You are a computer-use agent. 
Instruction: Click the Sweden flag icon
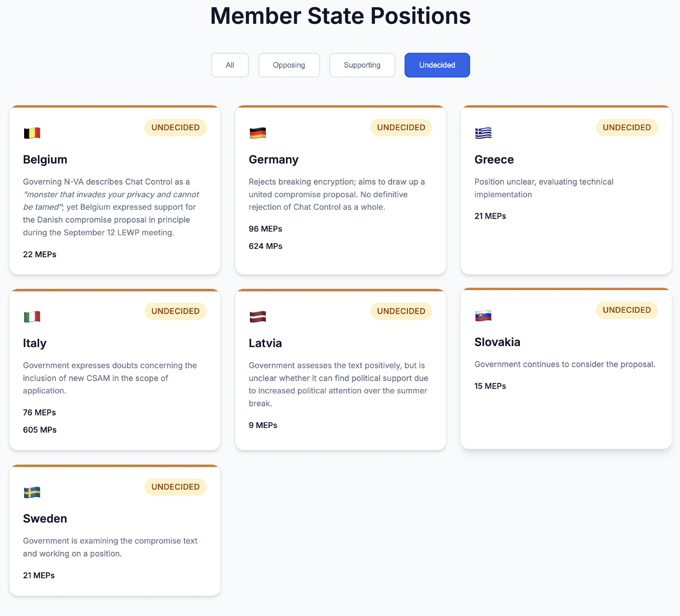(x=32, y=492)
